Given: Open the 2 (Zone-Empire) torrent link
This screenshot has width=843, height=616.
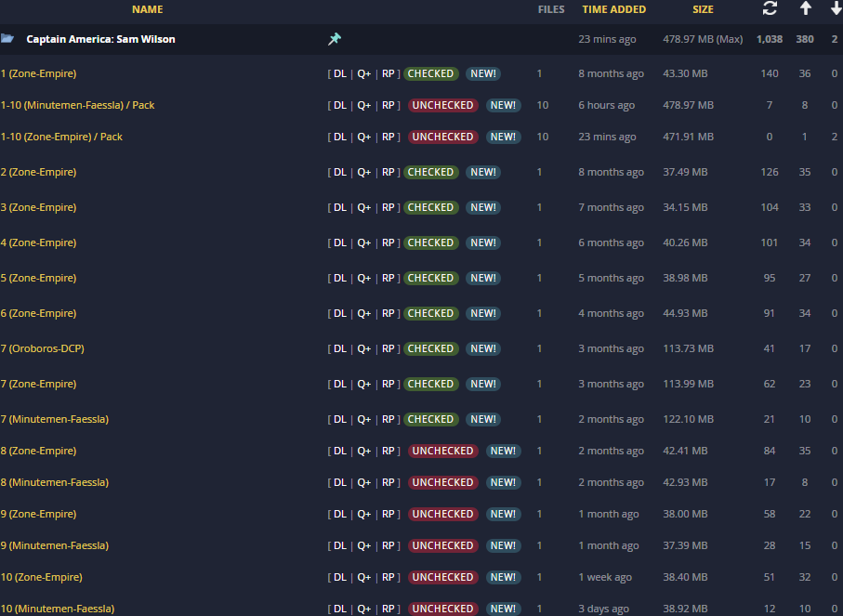Looking at the screenshot, I should pyautogui.click(x=39, y=173).
